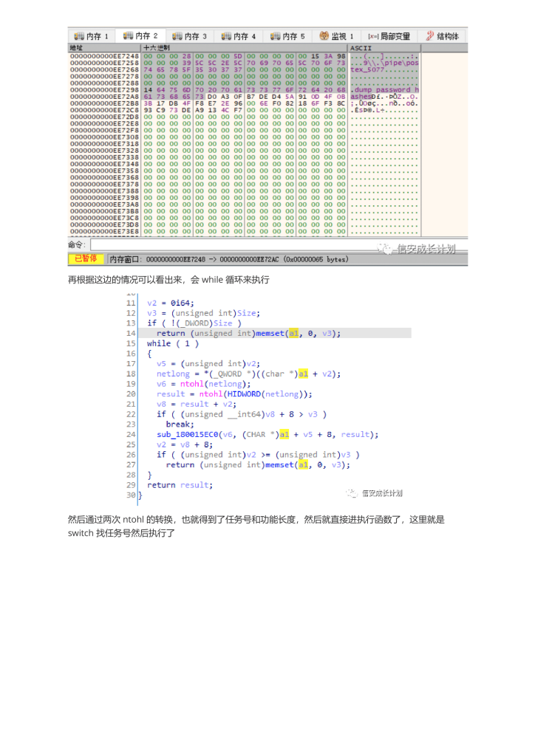Select address row 0000000000EE7298
535x756 pixels.
tap(104, 90)
